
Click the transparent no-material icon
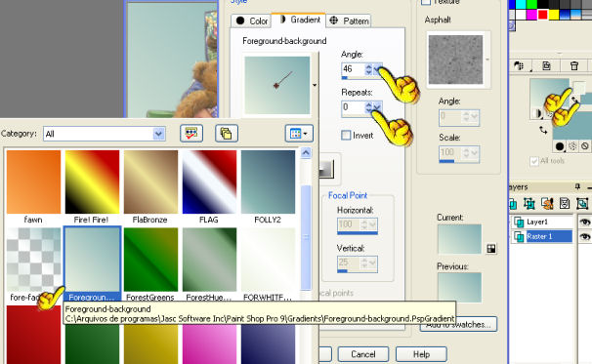585,146
